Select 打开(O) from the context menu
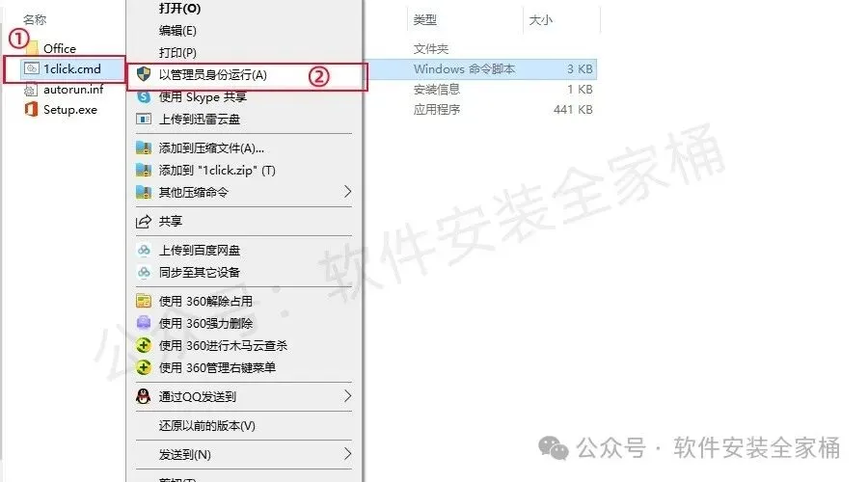The image size is (868, 482). pyautogui.click(x=180, y=9)
